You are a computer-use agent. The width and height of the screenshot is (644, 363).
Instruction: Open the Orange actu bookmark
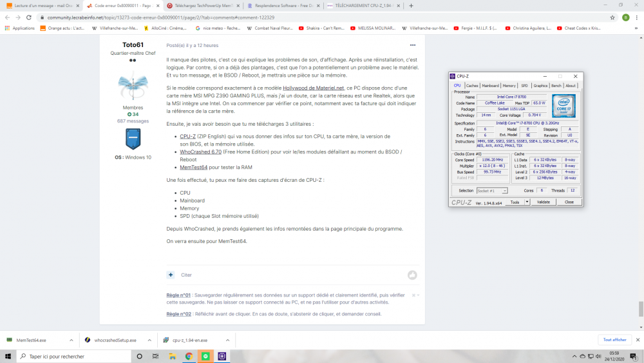(62, 28)
